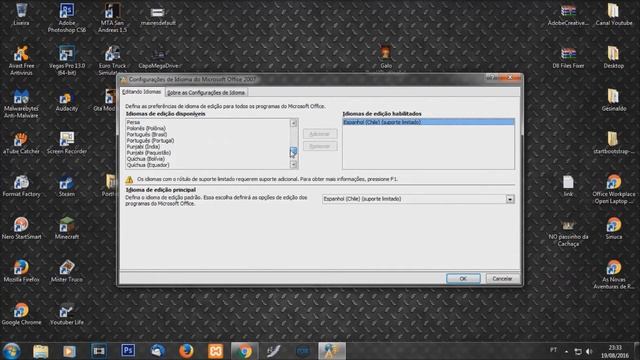Screen dimensions: 640x360
Task: Open Canal Youtube folder on desktop
Action: [613, 14]
